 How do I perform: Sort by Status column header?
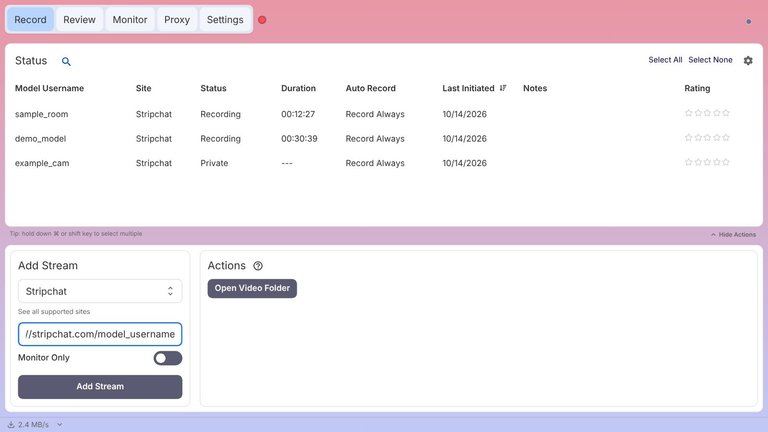pos(213,88)
